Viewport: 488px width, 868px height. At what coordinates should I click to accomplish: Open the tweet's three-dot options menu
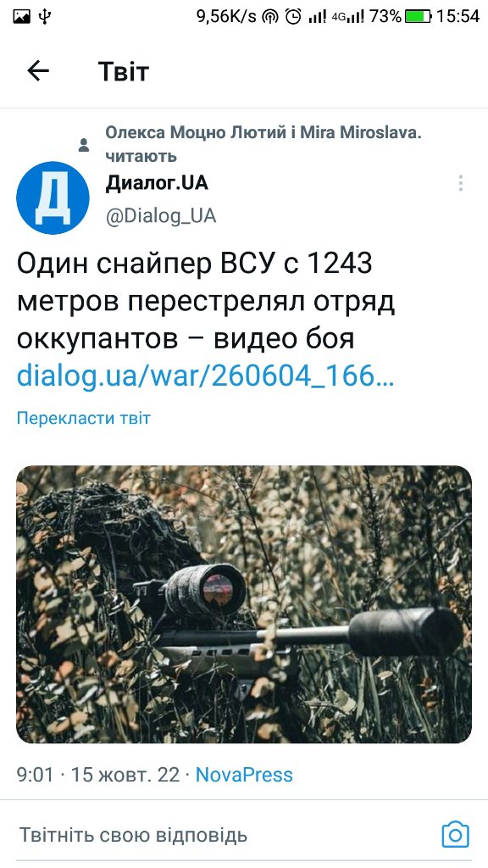460,183
